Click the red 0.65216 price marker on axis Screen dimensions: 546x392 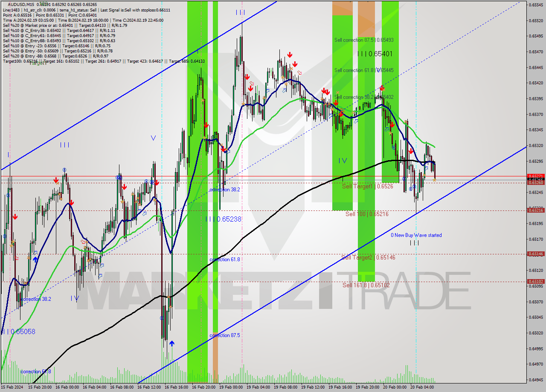click(535, 210)
